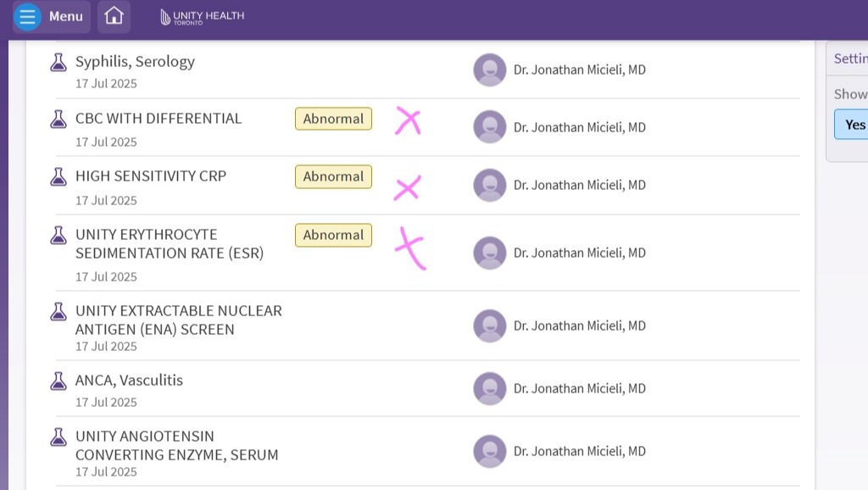Click the Abnormal badge on HIGH SENSITIVITY CRP
The image size is (868, 490).
point(333,177)
